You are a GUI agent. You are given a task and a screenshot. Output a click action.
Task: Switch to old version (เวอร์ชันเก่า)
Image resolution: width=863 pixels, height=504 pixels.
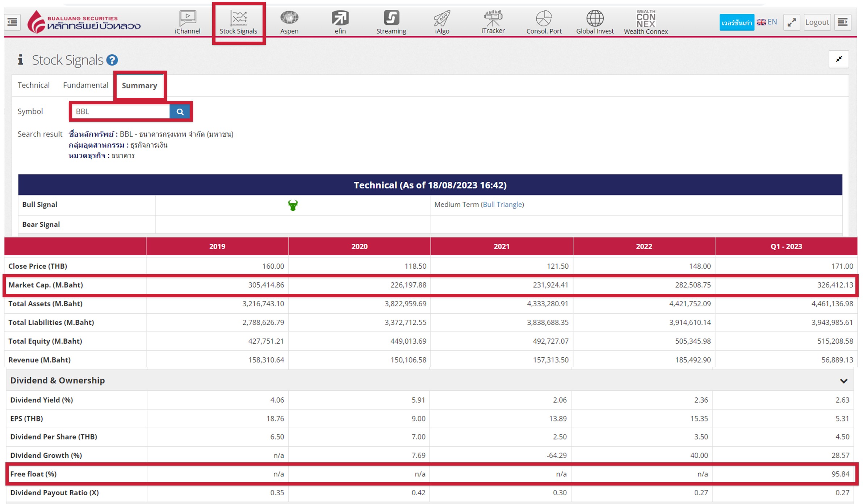pos(737,22)
